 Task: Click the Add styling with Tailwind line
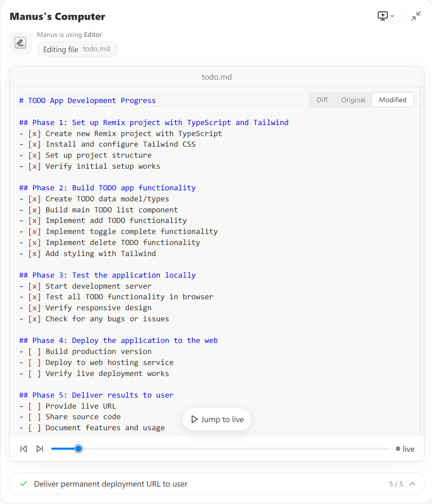pyautogui.click(x=87, y=253)
